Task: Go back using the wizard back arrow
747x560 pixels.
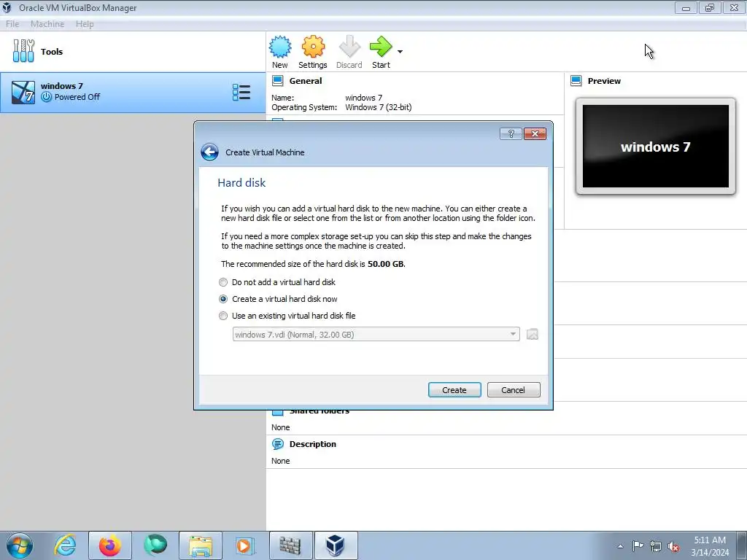Action: [209, 152]
